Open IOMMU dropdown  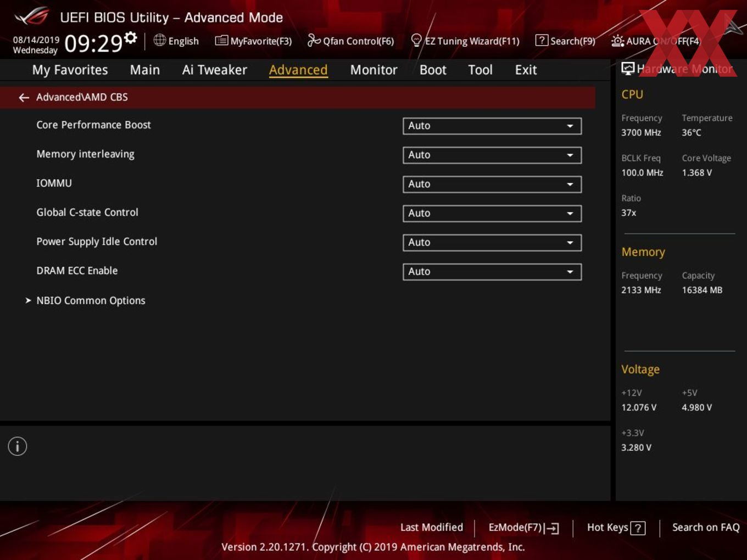[x=492, y=184]
